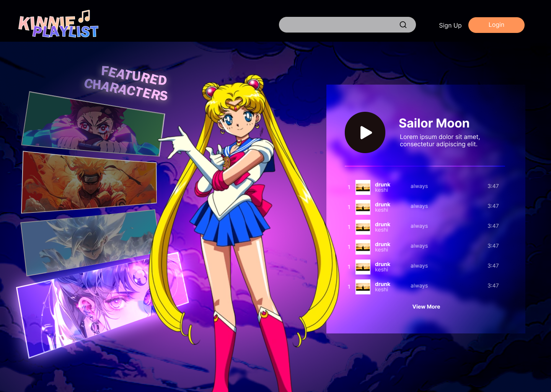The height and width of the screenshot is (392, 551).
Task: Click the Lorem ipsum playlist description
Action: 440,140
